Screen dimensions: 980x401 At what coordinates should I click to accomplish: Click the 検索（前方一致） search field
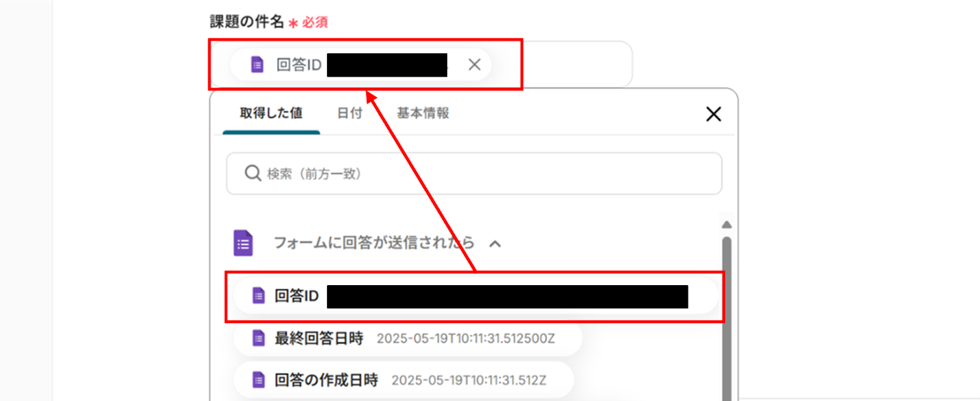474,174
